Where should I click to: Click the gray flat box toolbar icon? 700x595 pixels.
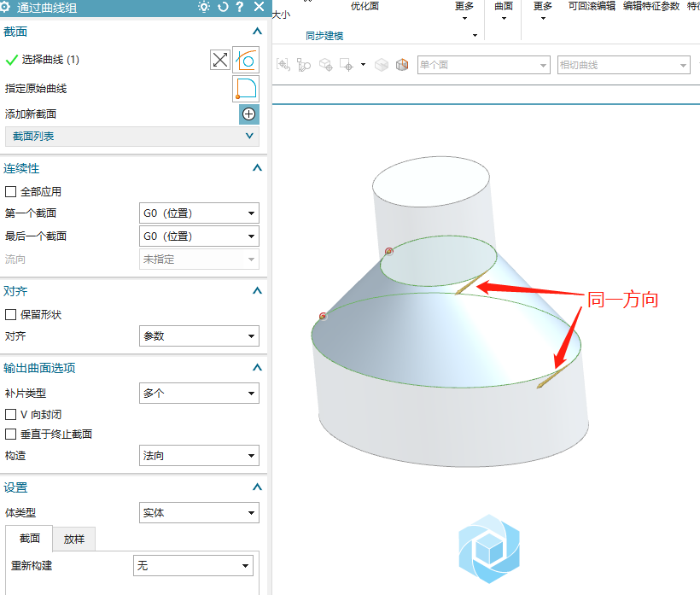[382, 65]
